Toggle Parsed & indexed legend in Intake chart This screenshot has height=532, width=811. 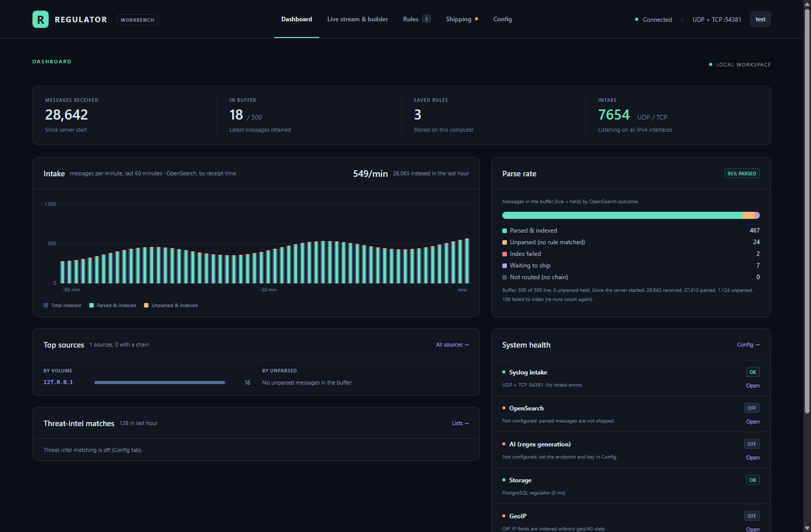click(x=113, y=306)
